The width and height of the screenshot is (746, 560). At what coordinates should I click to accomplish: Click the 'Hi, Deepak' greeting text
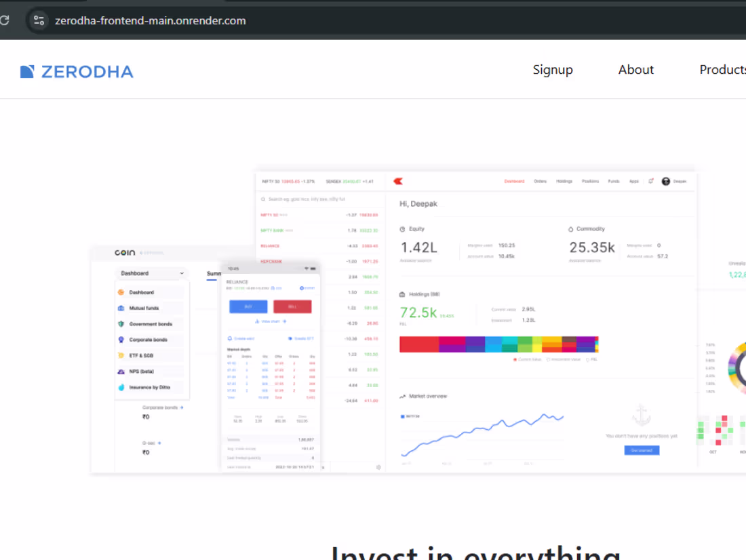pos(418,203)
